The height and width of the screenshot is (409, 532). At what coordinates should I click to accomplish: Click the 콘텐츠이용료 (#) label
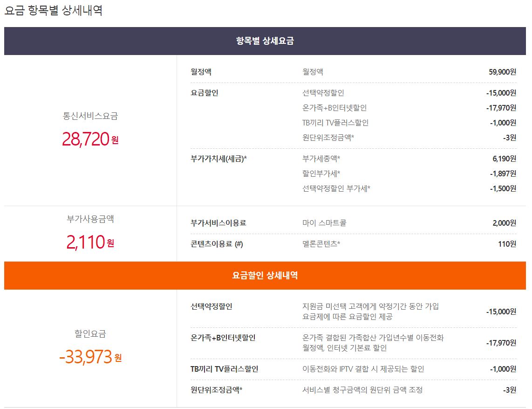point(217,244)
